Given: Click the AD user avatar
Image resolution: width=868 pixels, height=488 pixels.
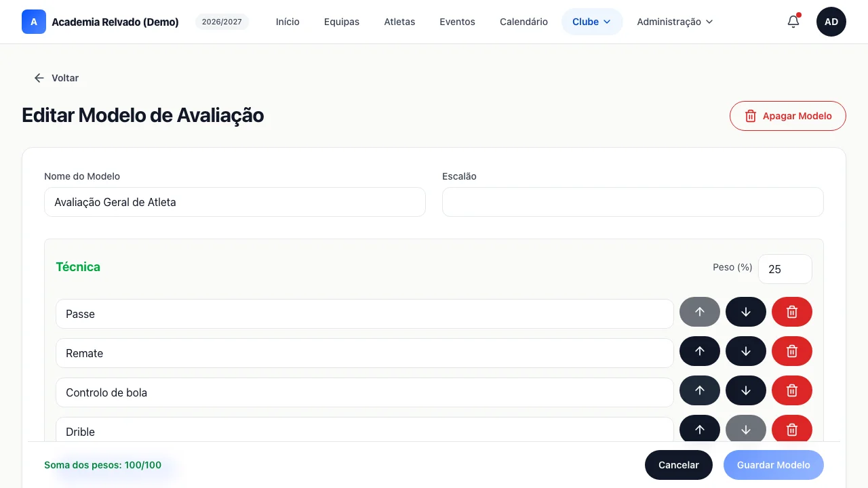Looking at the screenshot, I should (831, 22).
